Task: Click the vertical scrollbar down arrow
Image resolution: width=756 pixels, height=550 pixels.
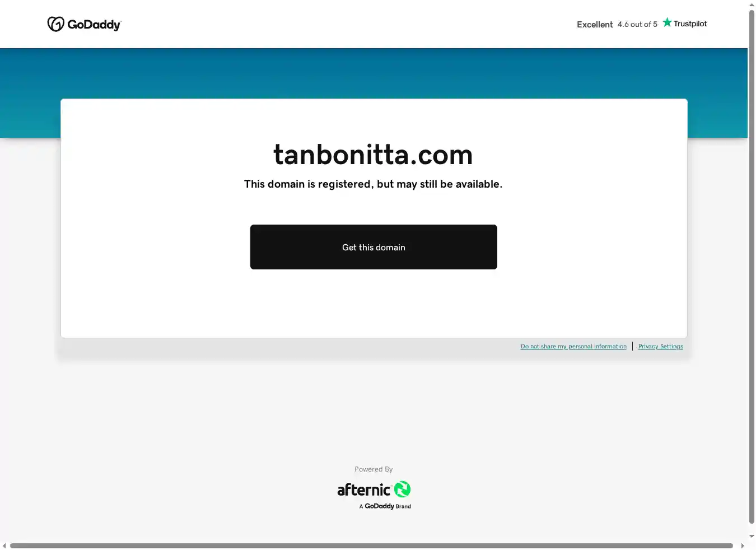Action: 752,537
